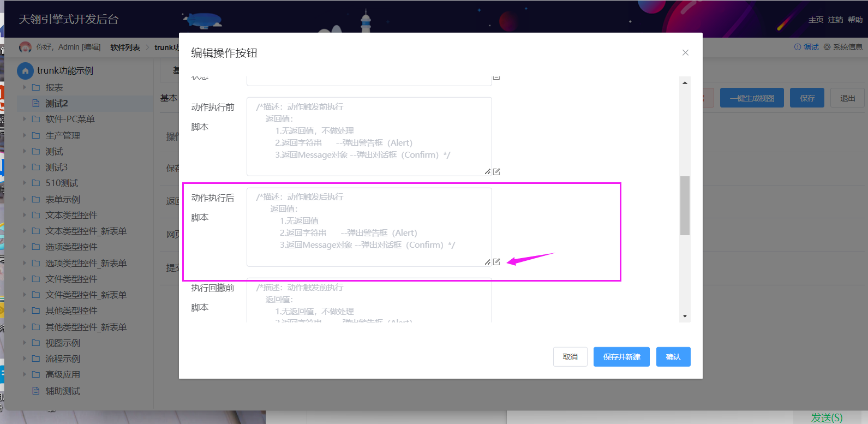This screenshot has height=424, width=868.
Task: Click the 调试 info icon
Action: (x=798, y=47)
